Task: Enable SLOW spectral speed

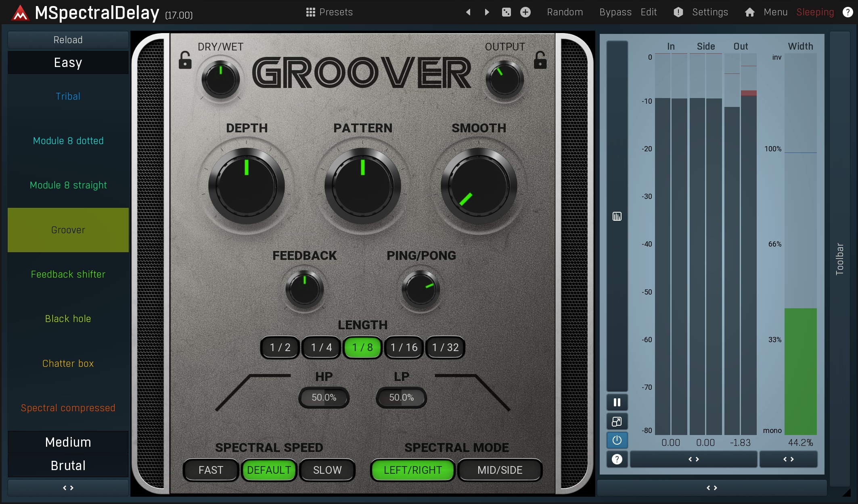Action: 327,470
